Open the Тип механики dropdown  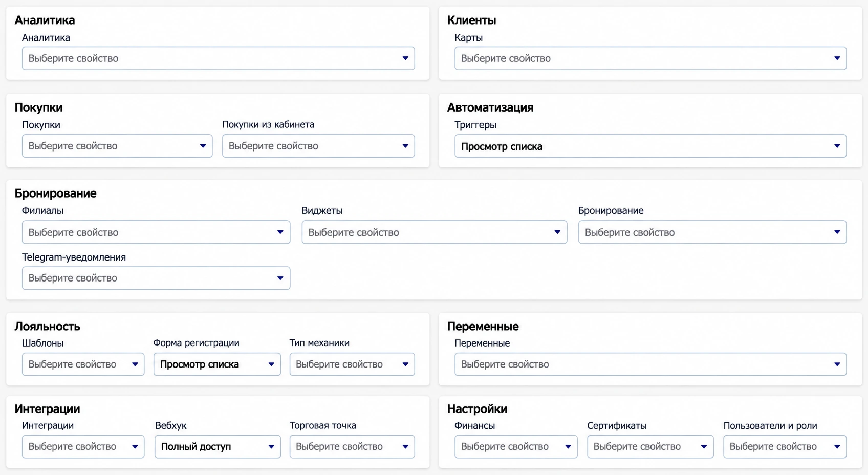tap(352, 364)
